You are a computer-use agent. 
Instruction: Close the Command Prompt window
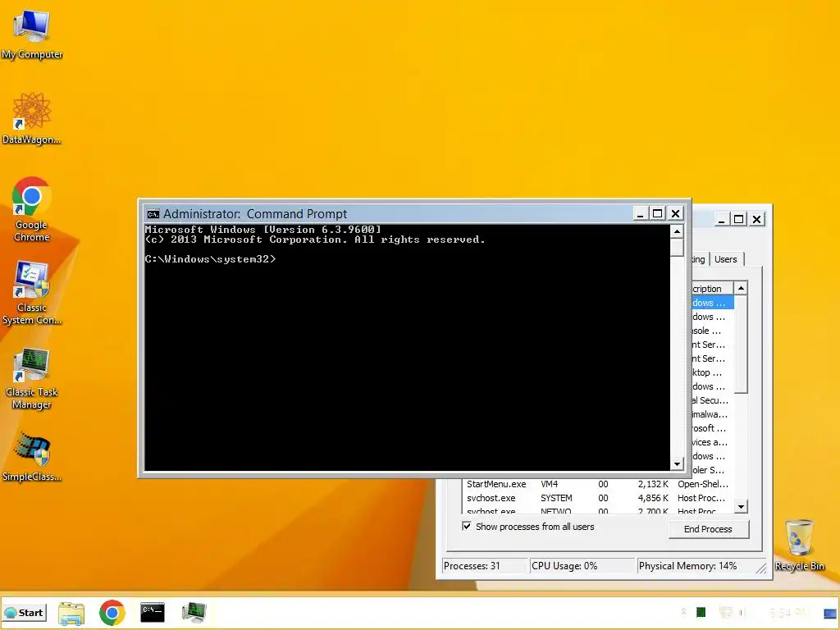[676, 214]
